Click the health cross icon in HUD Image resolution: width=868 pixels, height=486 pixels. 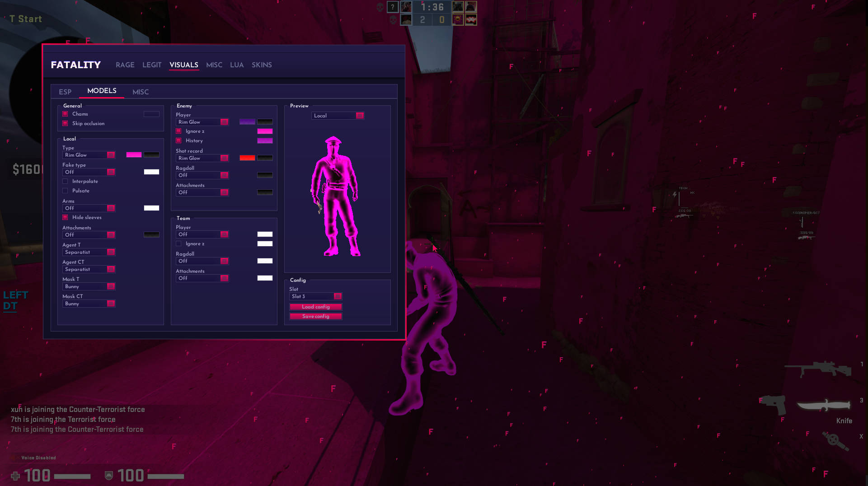tap(15, 476)
